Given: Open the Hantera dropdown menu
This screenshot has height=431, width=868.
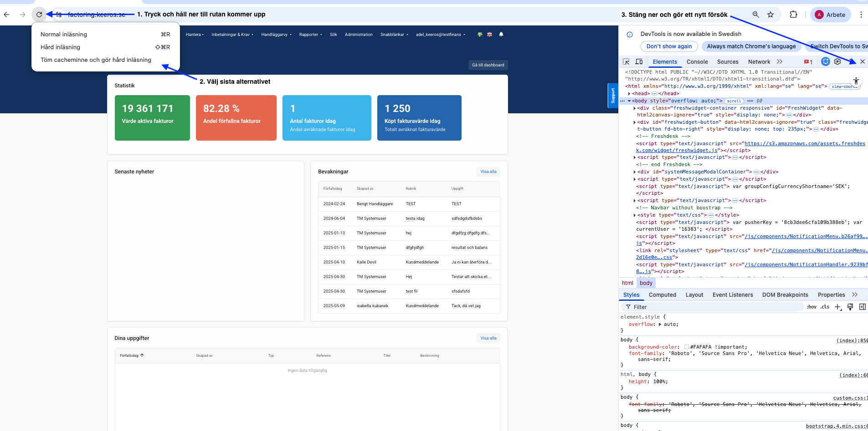Looking at the screenshot, I should coord(195,35).
